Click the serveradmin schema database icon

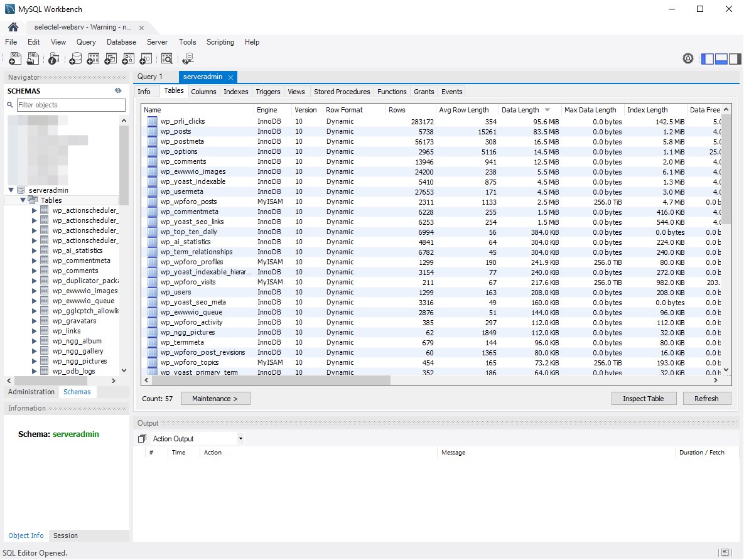click(21, 190)
